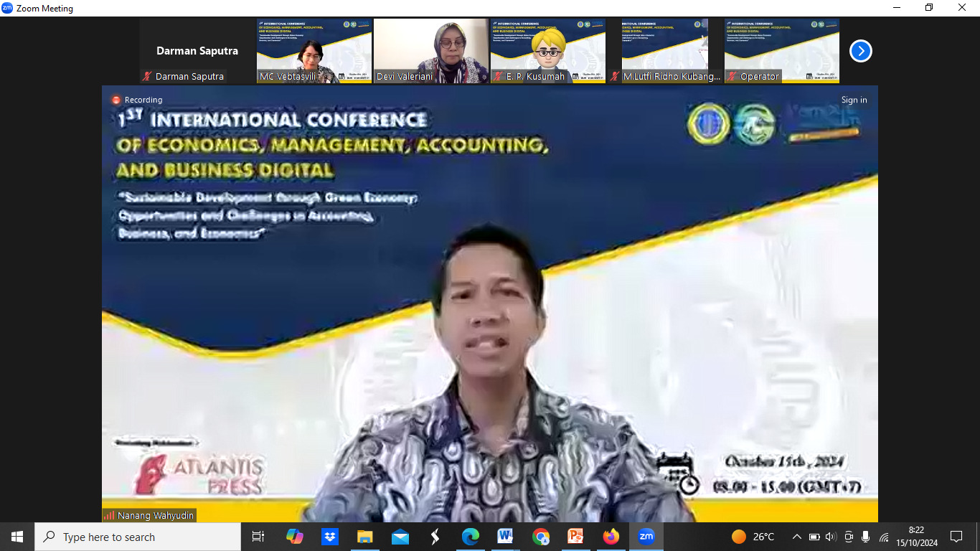Launch Dropbox from the taskbar
This screenshot has height=551, width=980.
click(330, 537)
